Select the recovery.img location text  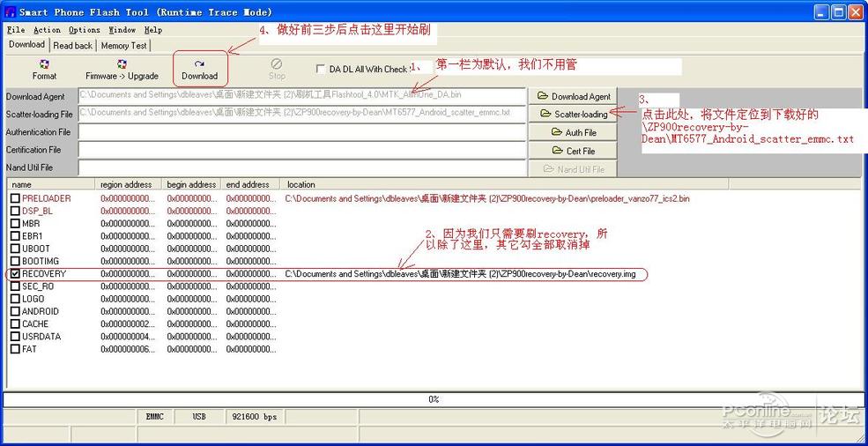click(x=461, y=274)
